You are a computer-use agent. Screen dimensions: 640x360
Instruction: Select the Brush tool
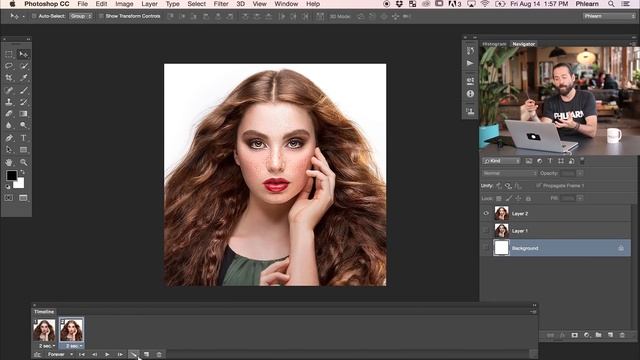23,90
